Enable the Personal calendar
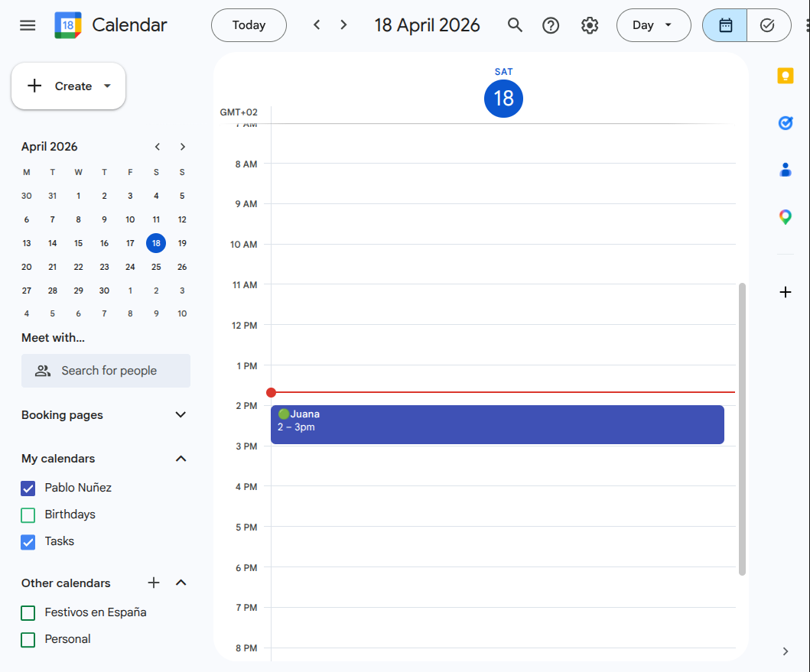Image resolution: width=810 pixels, height=672 pixels. coord(27,639)
